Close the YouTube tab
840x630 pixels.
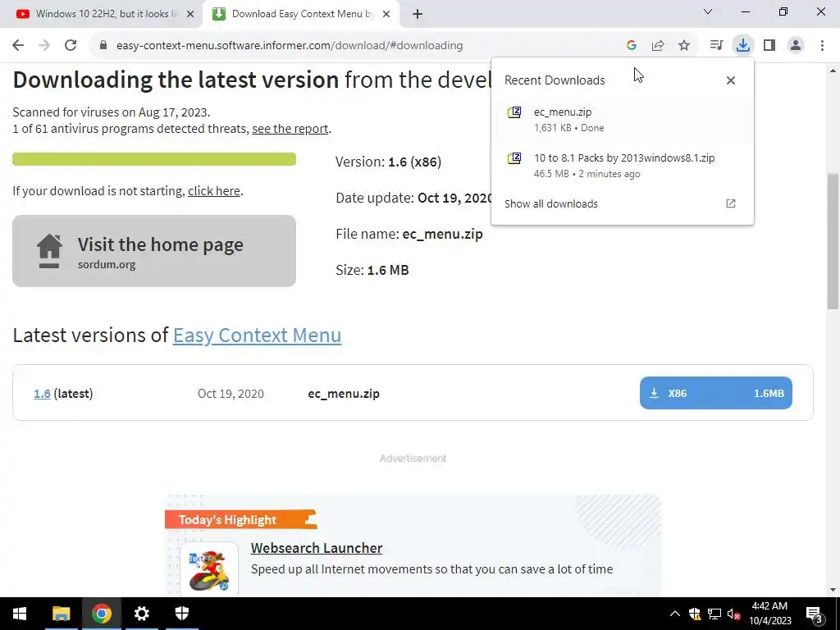point(190,14)
